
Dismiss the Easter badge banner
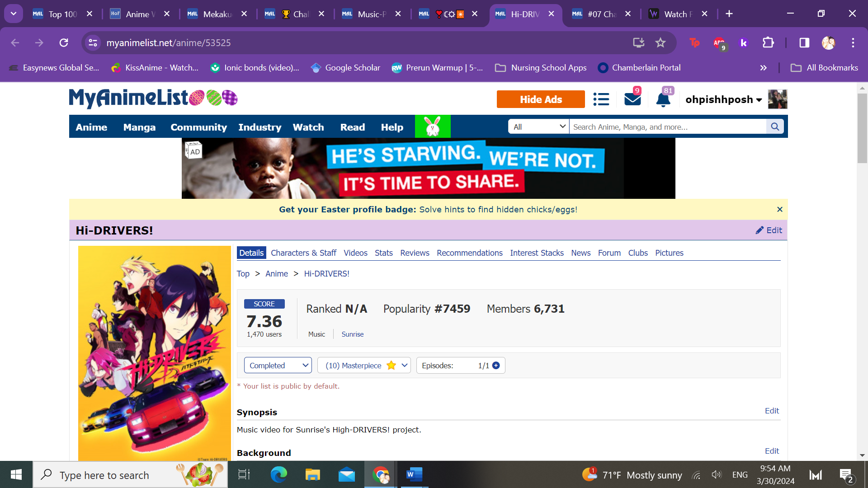pyautogui.click(x=779, y=210)
